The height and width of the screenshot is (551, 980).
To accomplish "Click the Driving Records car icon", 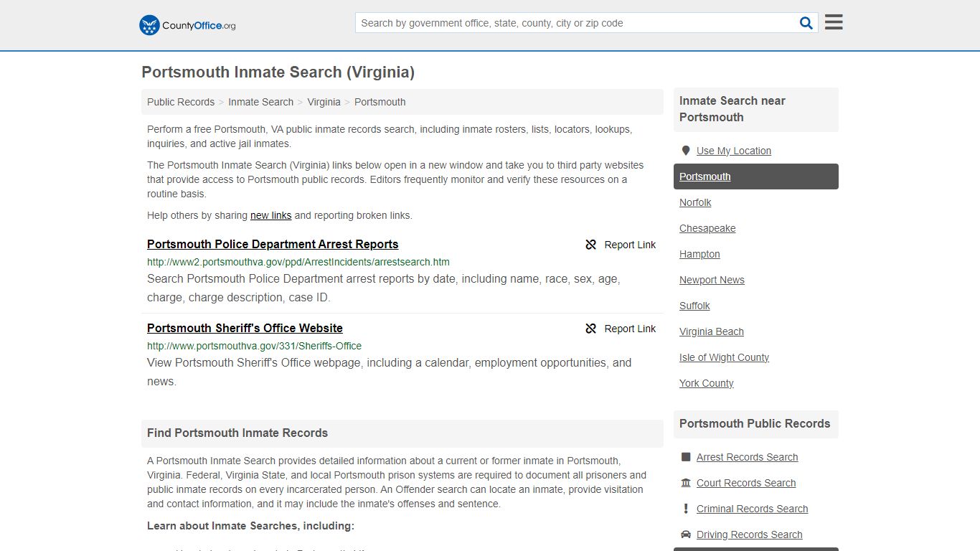I will [x=686, y=534].
